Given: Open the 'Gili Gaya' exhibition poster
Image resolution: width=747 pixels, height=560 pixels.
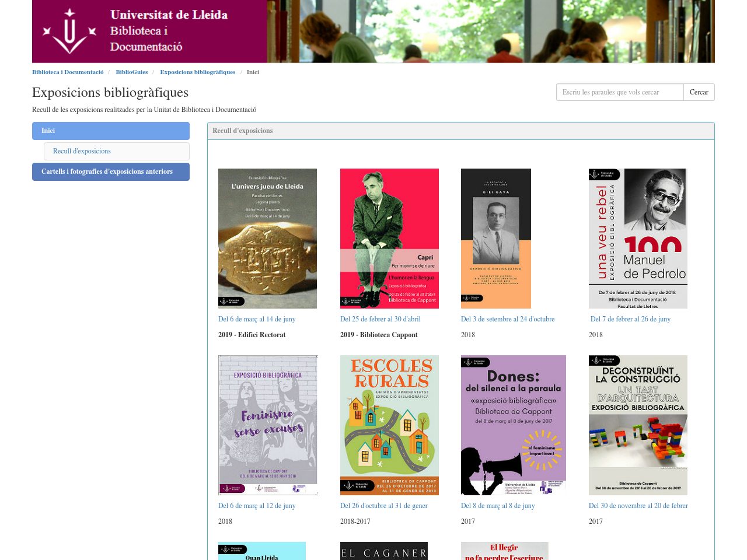Looking at the screenshot, I should [496, 238].
